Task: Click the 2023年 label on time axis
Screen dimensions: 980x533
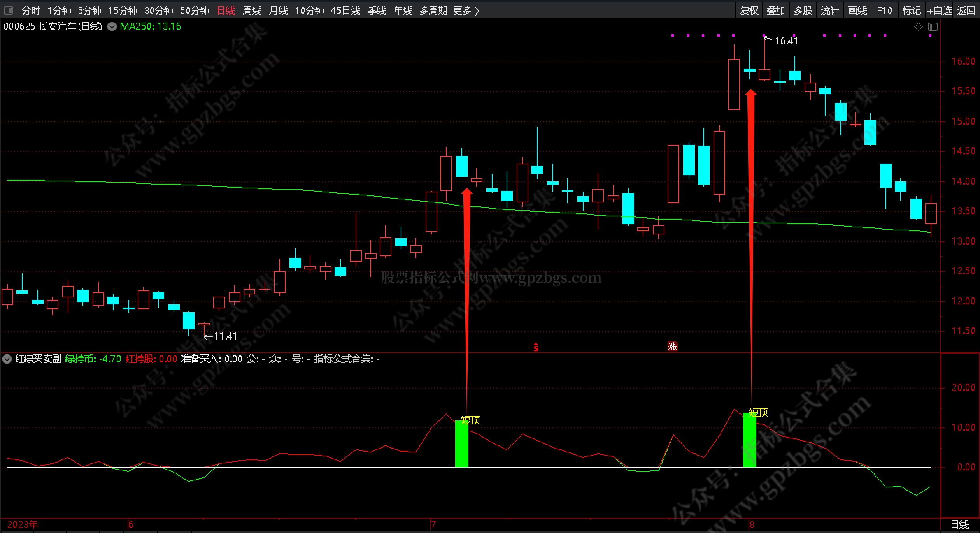Action: [23, 525]
